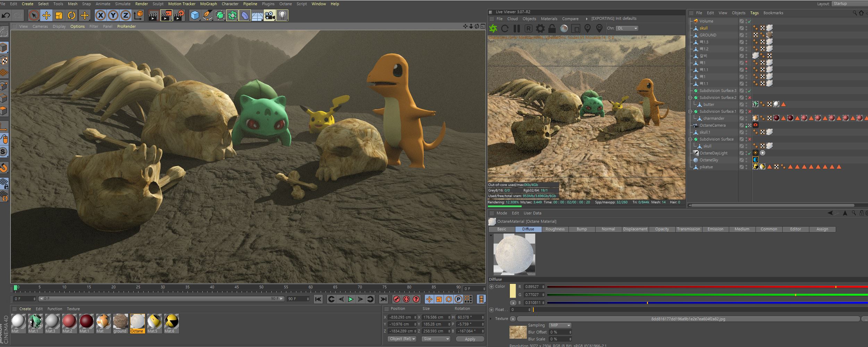Open Materials menu in Live Viewer
The width and height of the screenshot is (868, 347).
[549, 19]
